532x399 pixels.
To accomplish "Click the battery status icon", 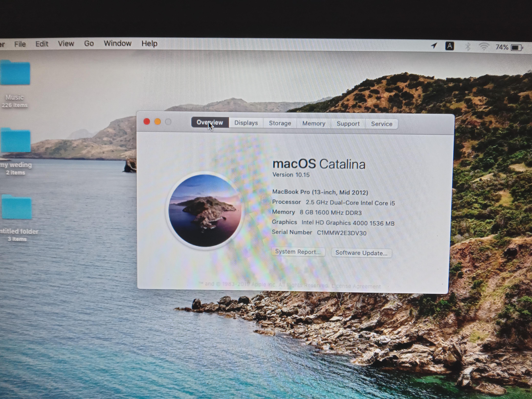I will click(516, 48).
